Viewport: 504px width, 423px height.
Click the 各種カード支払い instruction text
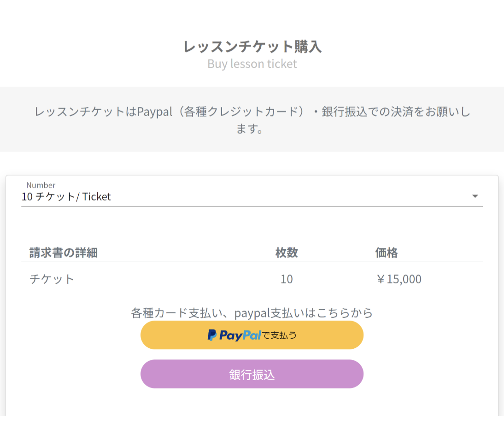252,313
